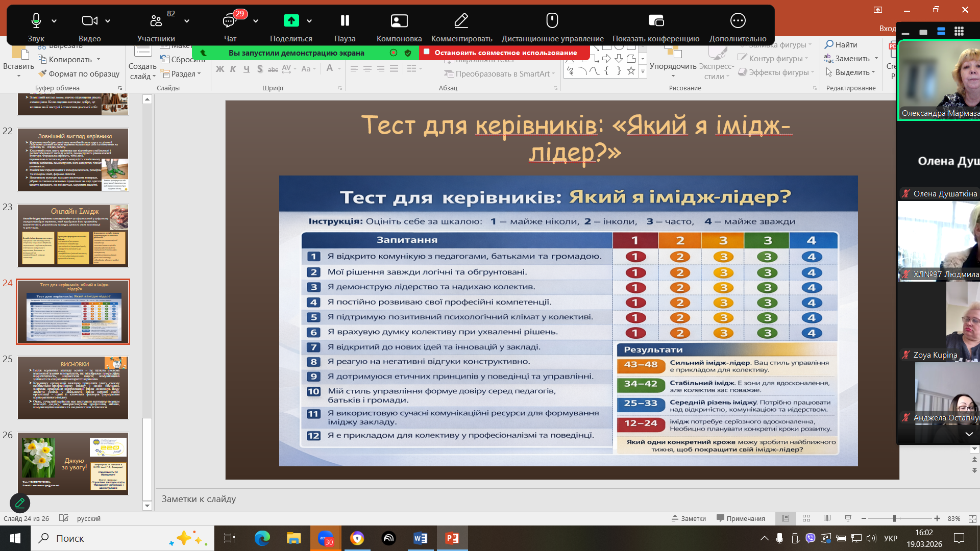
Task: Expand the video options arrow beside Видео
Action: click(x=108, y=21)
